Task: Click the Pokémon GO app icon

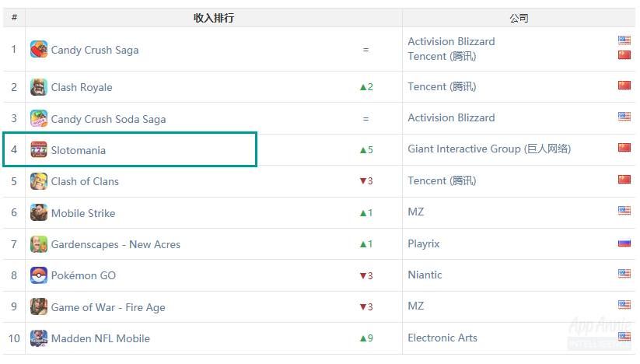Action: [x=39, y=275]
